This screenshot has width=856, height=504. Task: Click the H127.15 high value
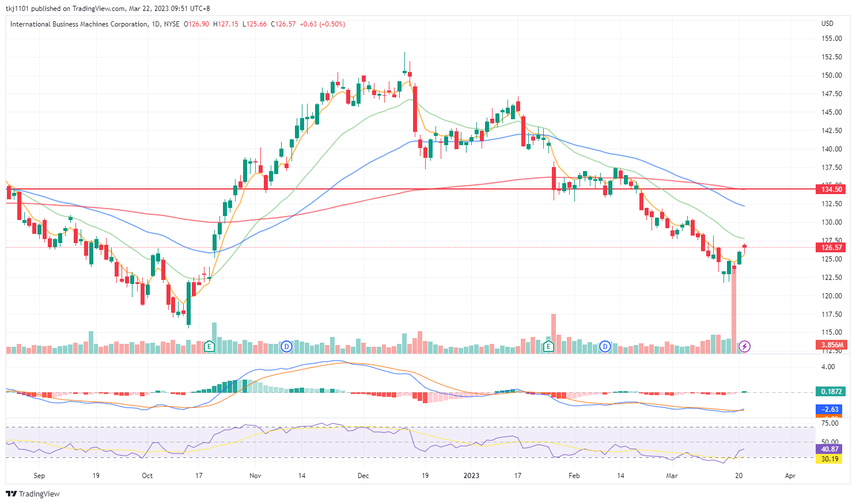(225, 24)
